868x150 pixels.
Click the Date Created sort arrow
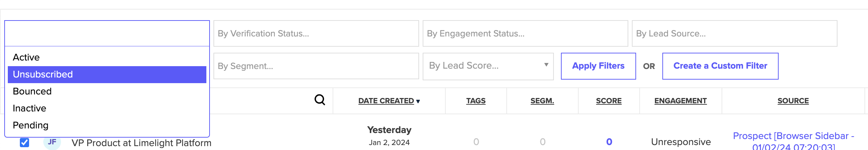(x=418, y=102)
